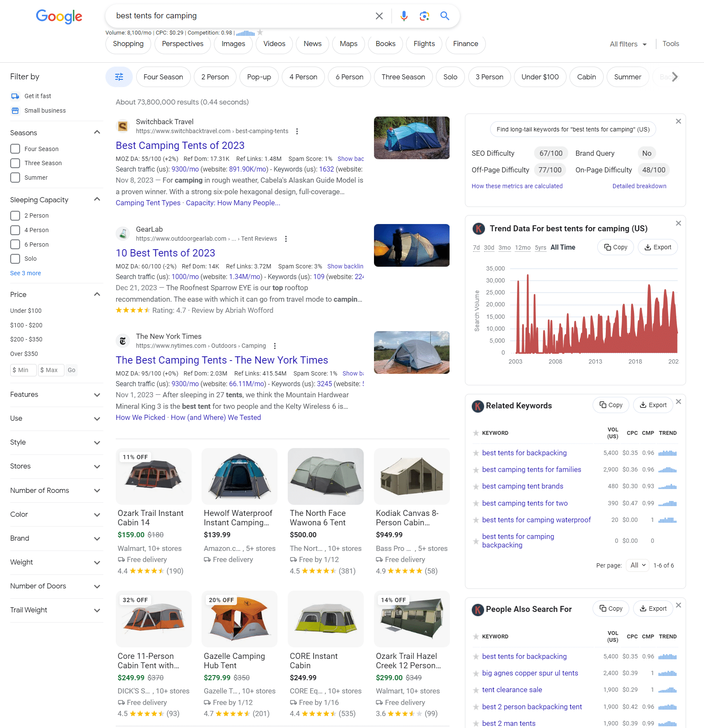Open more options for New York Times result
704x728 pixels.
click(x=275, y=346)
